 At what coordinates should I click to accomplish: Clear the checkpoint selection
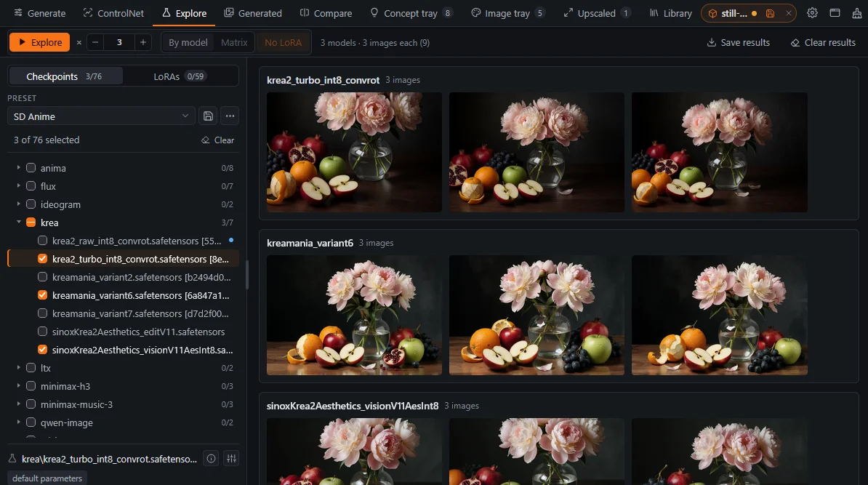(217, 140)
